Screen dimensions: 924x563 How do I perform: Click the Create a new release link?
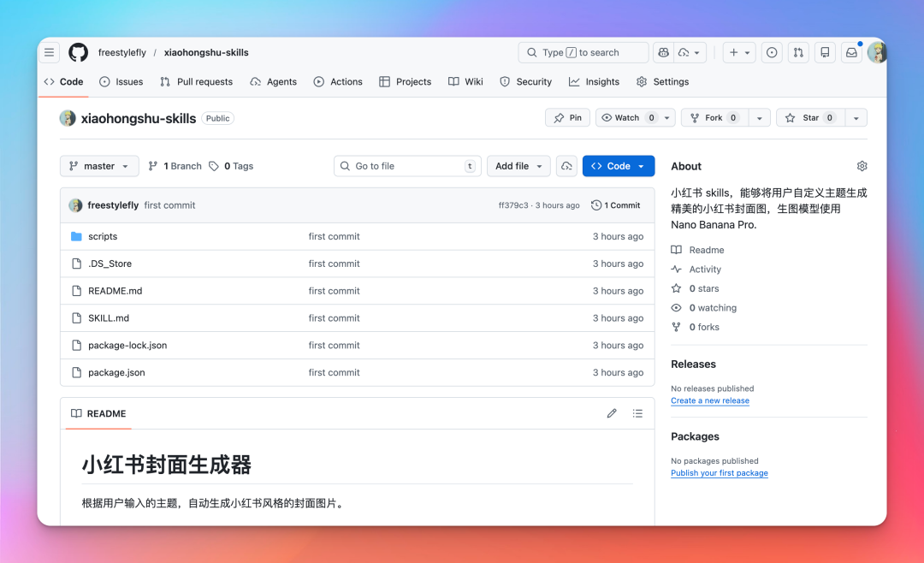pyautogui.click(x=710, y=400)
